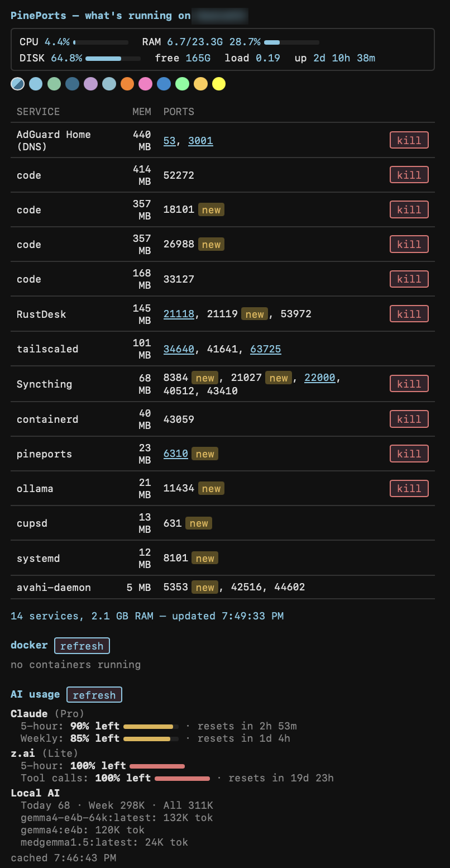Kill the containerd service
Image resolution: width=450 pixels, height=868 pixels.
[409, 419]
